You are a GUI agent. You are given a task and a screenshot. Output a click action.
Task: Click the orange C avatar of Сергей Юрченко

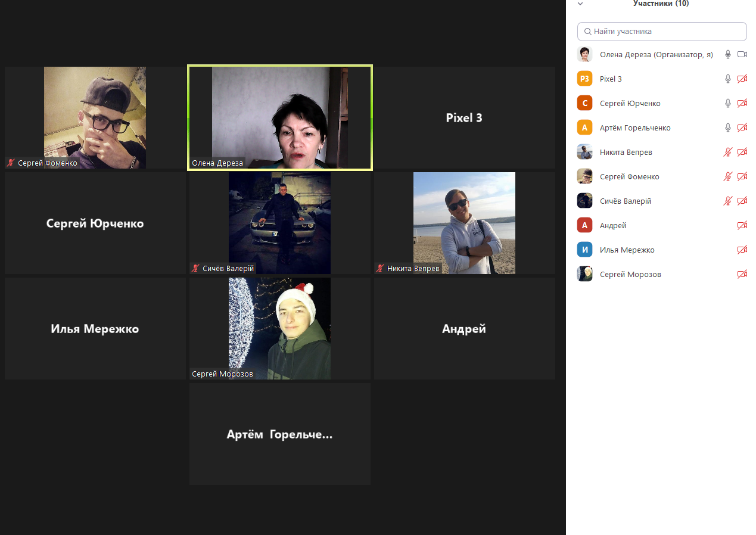click(x=585, y=103)
